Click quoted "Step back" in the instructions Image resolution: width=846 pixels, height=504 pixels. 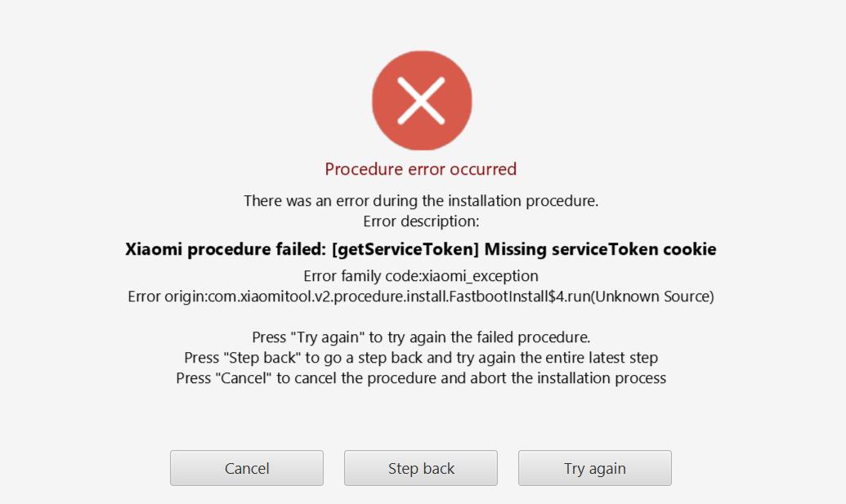click(x=261, y=358)
